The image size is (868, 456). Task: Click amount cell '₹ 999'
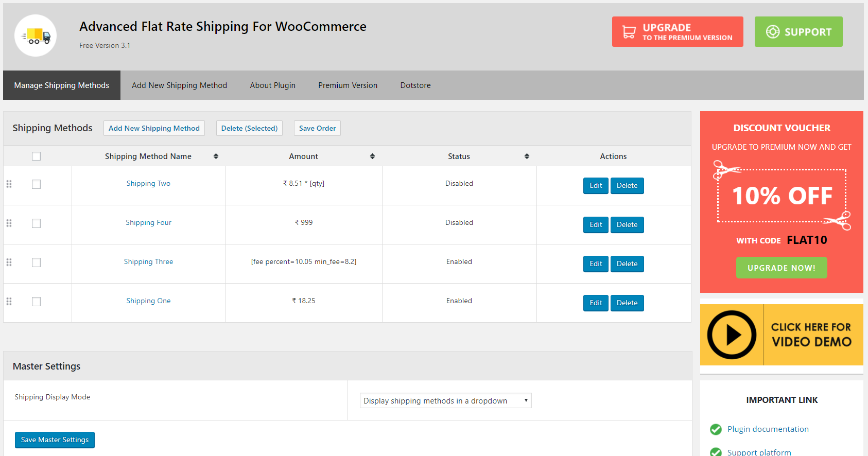click(304, 222)
